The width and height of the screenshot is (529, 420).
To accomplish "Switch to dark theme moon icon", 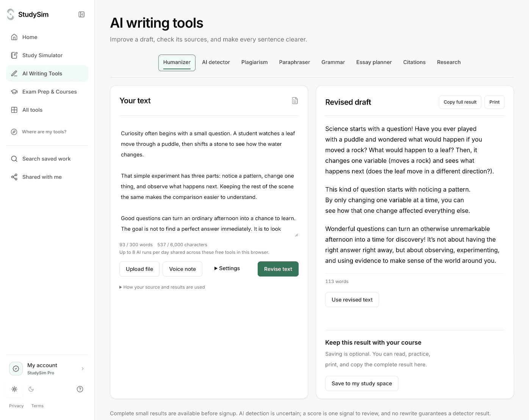I will click(31, 389).
